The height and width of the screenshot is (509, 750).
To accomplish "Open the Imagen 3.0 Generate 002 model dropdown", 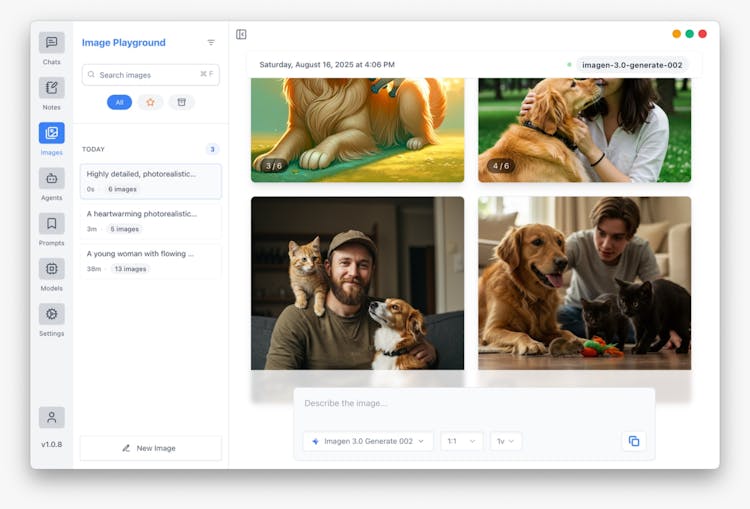I will [x=367, y=441].
